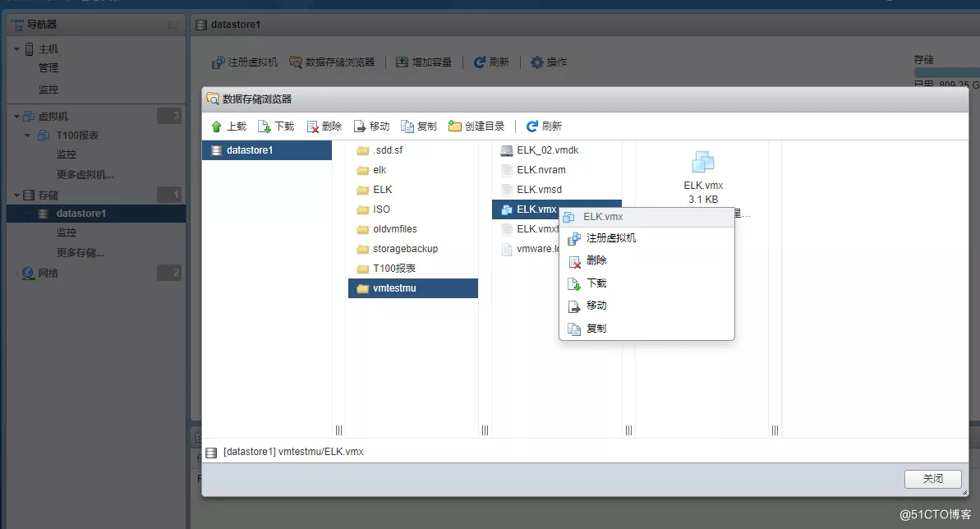
Task: Click the Create Directory folder icon
Action: coord(455,126)
